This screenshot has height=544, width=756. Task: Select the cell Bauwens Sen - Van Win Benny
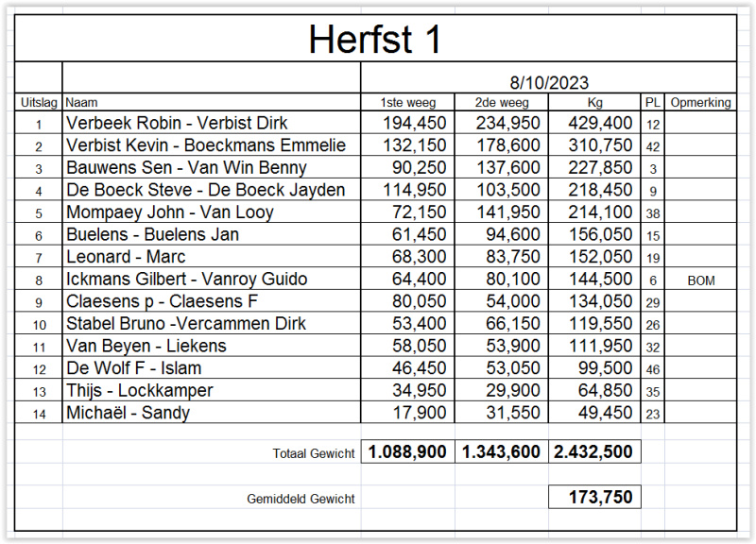click(186, 168)
